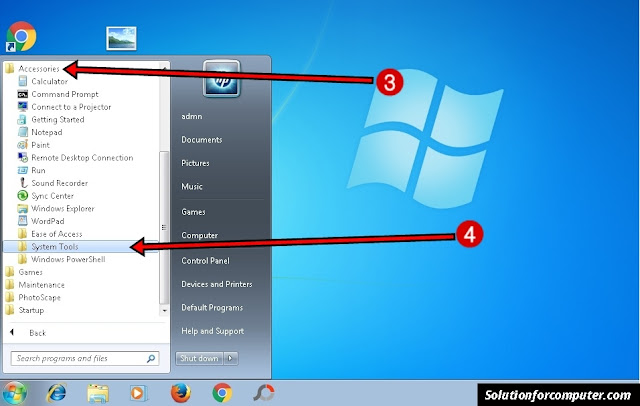The height and width of the screenshot is (406, 640).
Task: Launch Chrome from the taskbar
Action: pyautogui.click(x=222, y=393)
